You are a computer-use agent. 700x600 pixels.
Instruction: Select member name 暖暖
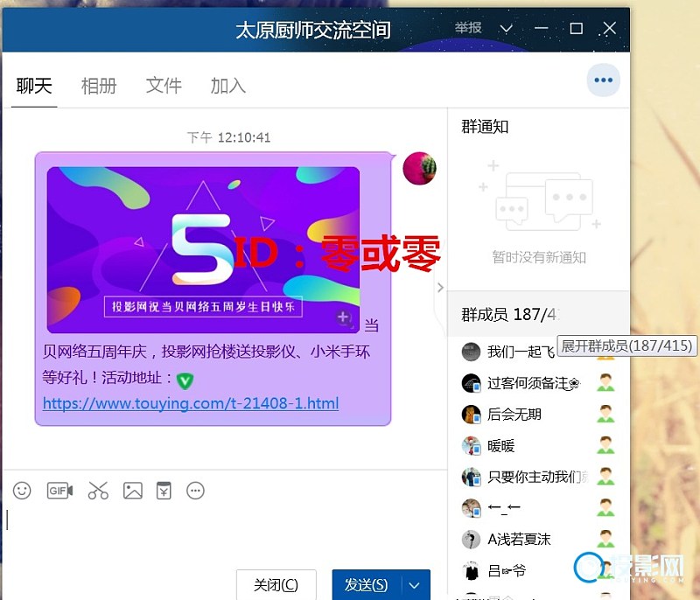point(500,446)
